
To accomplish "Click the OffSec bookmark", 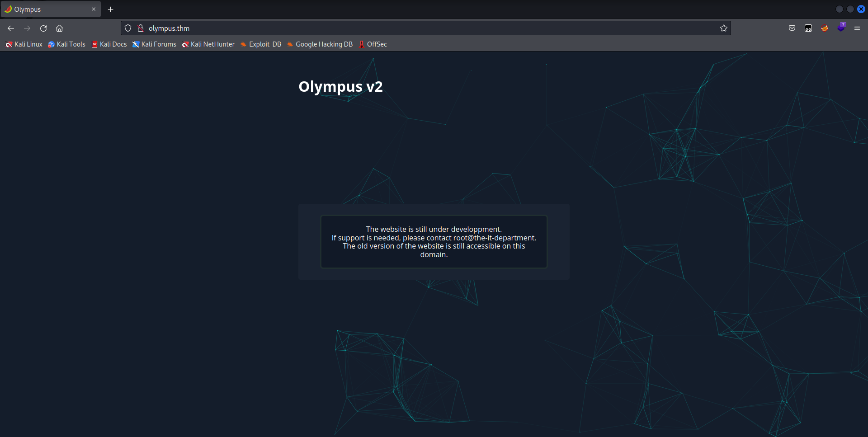I will 373,44.
